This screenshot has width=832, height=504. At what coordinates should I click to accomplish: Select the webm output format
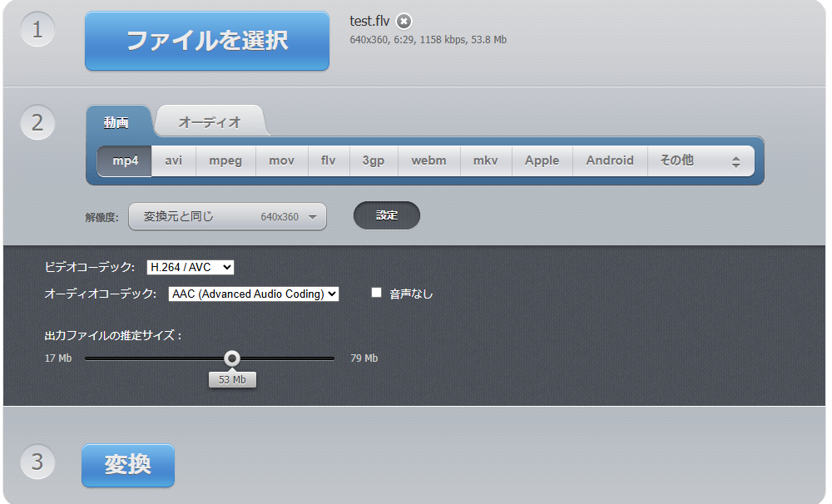click(429, 161)
